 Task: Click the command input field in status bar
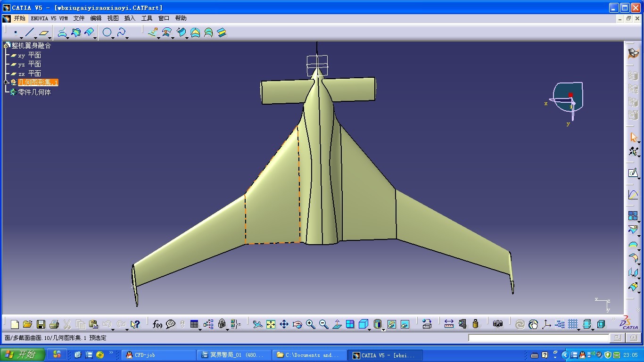(538, 337)
